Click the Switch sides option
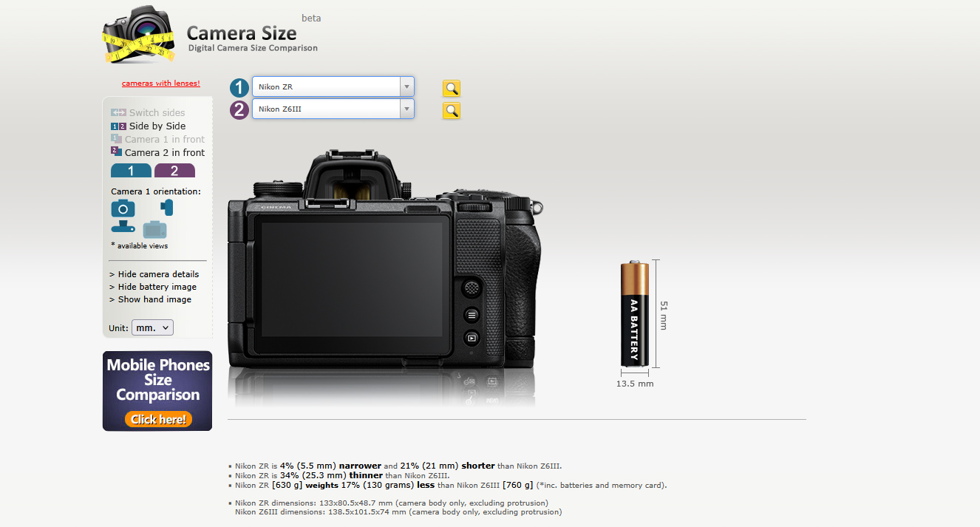The height and width of the screenshot is (527, 980). [x=148, y=112]
